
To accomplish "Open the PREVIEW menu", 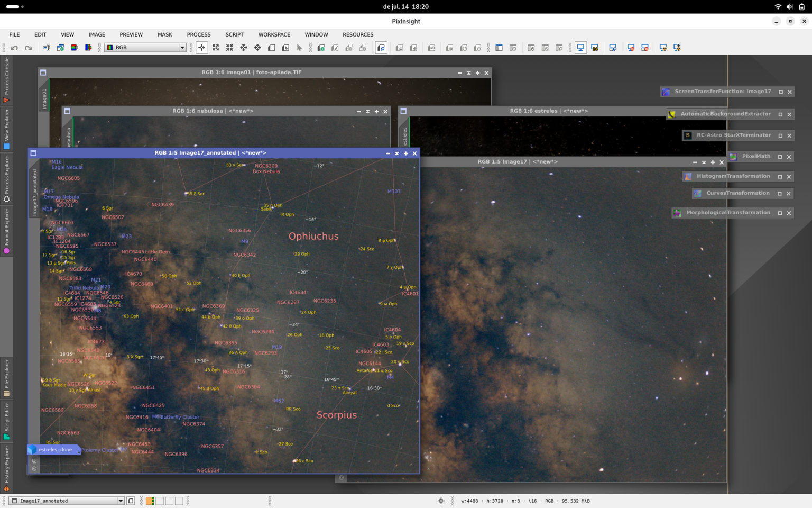I will (x=131, y=34).
